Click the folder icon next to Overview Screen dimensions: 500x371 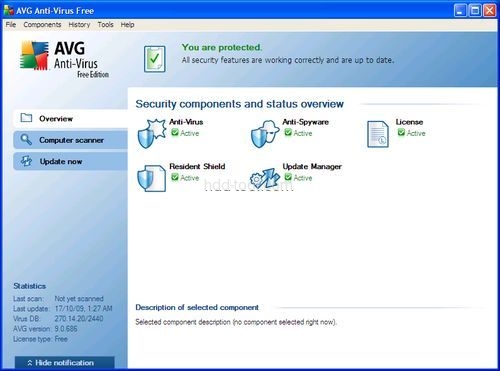(x=26, y=118)
